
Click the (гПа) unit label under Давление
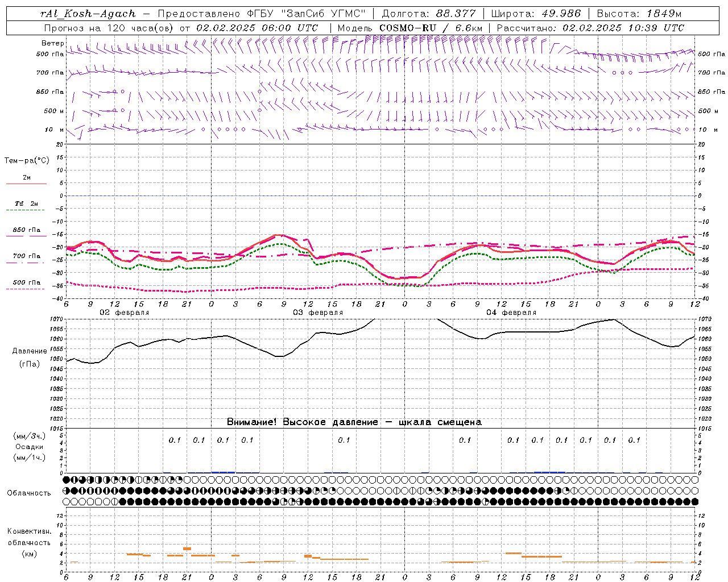(x=29, y=364)
